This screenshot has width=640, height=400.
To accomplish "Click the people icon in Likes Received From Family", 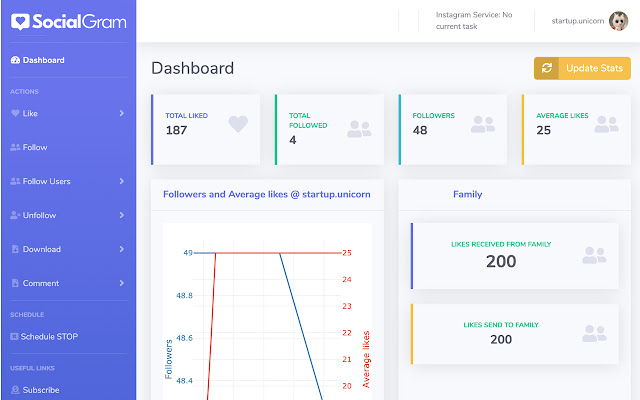I will 594,255.
